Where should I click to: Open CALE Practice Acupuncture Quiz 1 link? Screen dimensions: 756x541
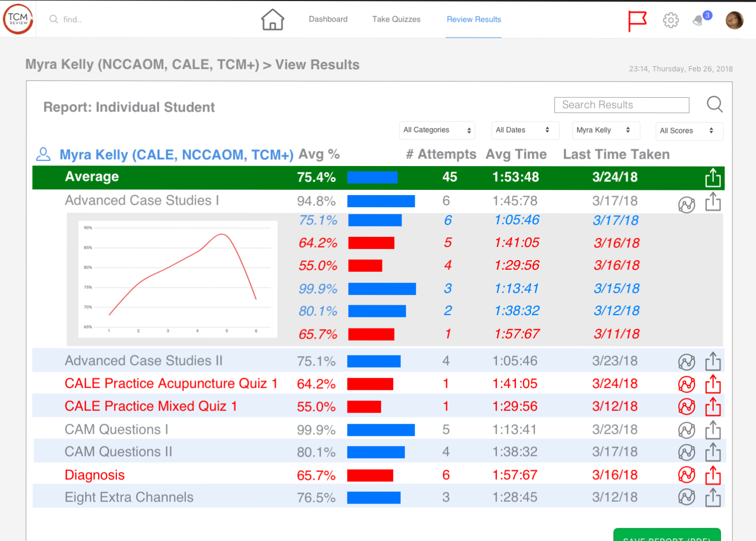click(x=171, y=383)
